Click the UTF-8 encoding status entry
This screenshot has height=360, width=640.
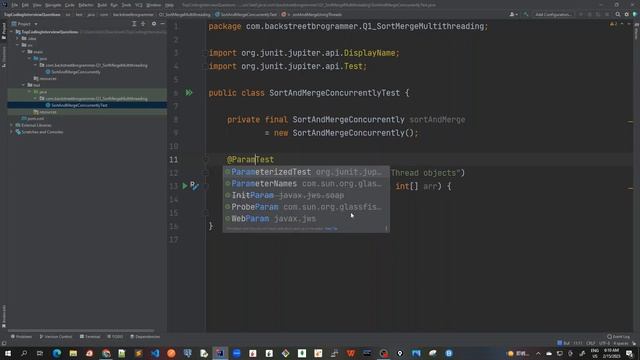tap(604, 343)
